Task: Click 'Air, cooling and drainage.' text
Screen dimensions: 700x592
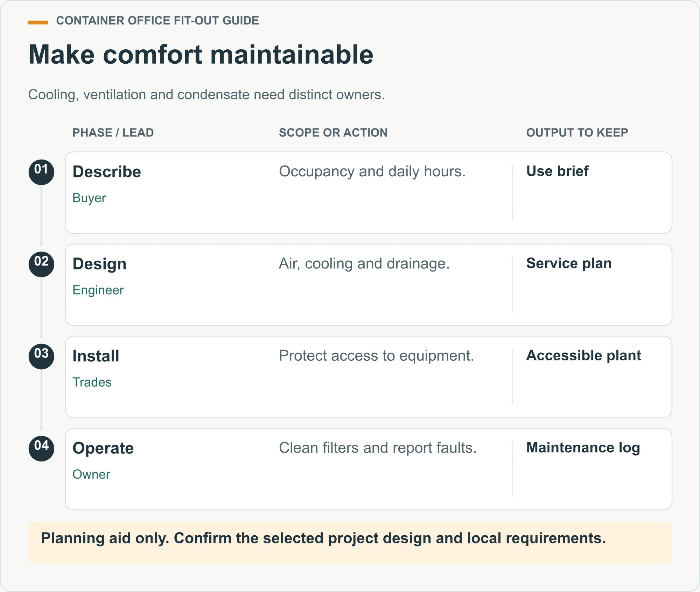Action: pyautogui.click(x=364, y=264)
